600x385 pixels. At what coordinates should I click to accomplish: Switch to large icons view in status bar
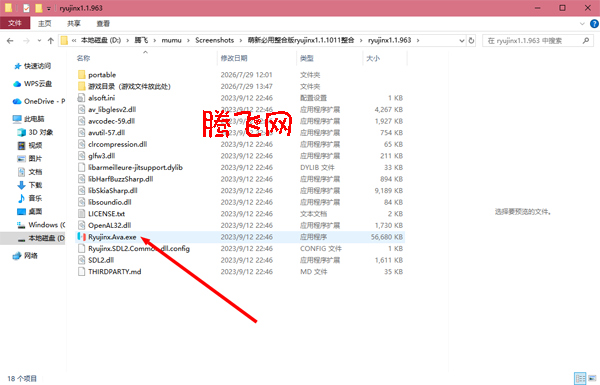592,378
